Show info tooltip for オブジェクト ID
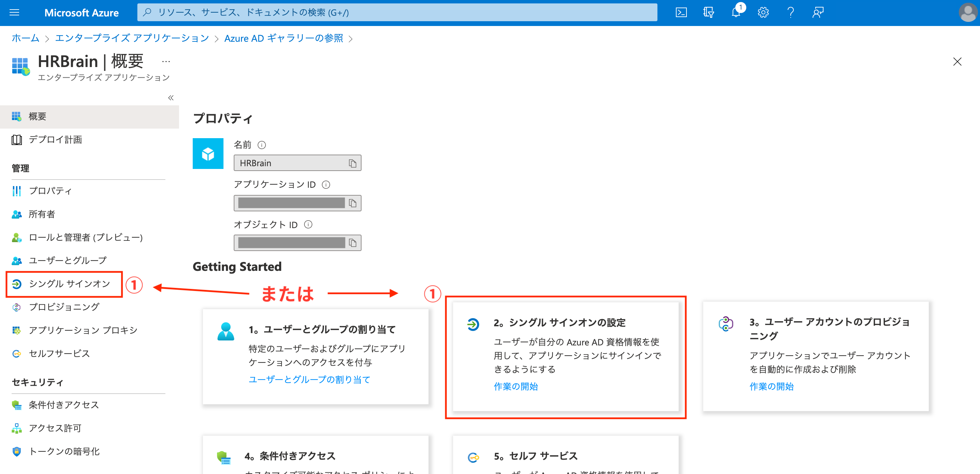This screenshot has height=474, width=980. coord(308,225)
